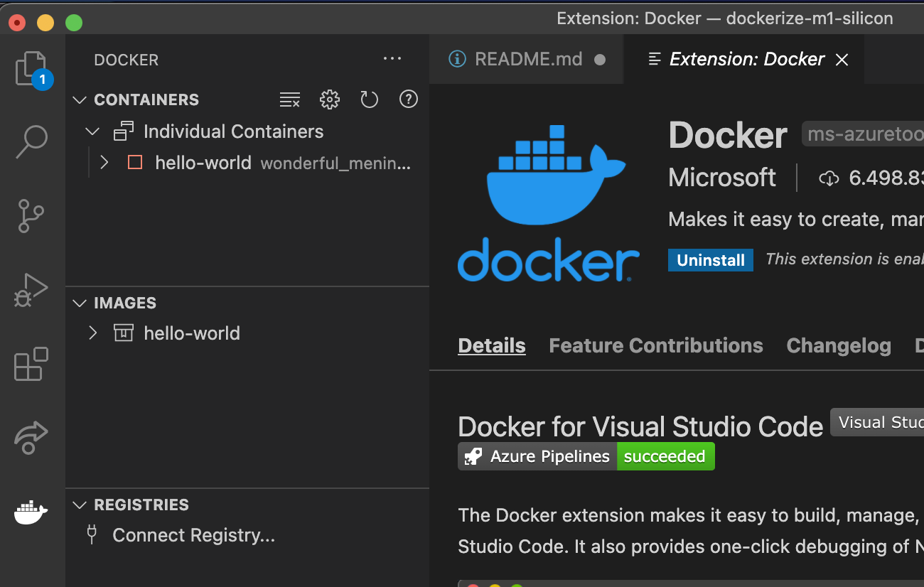The width and height of the screenshot is (924, 587).
Task: Click Docker for Visual Studio Code heading
Action: (x=640, y=427)
